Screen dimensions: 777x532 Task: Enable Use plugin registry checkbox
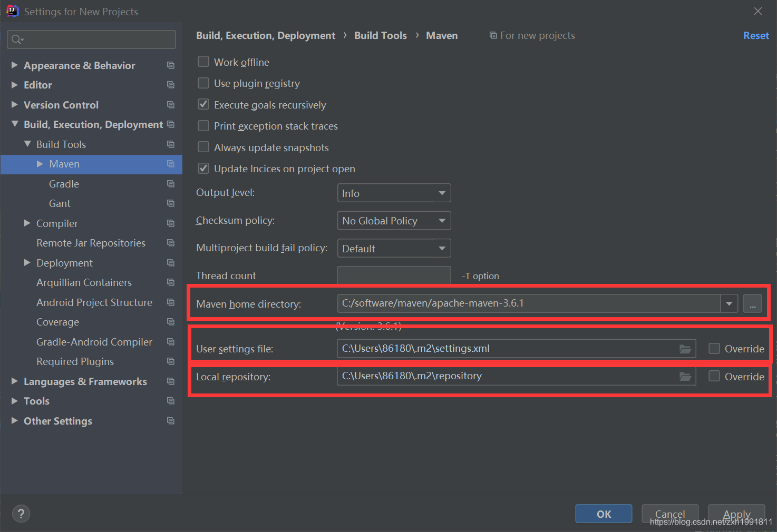tap(203, 83)
